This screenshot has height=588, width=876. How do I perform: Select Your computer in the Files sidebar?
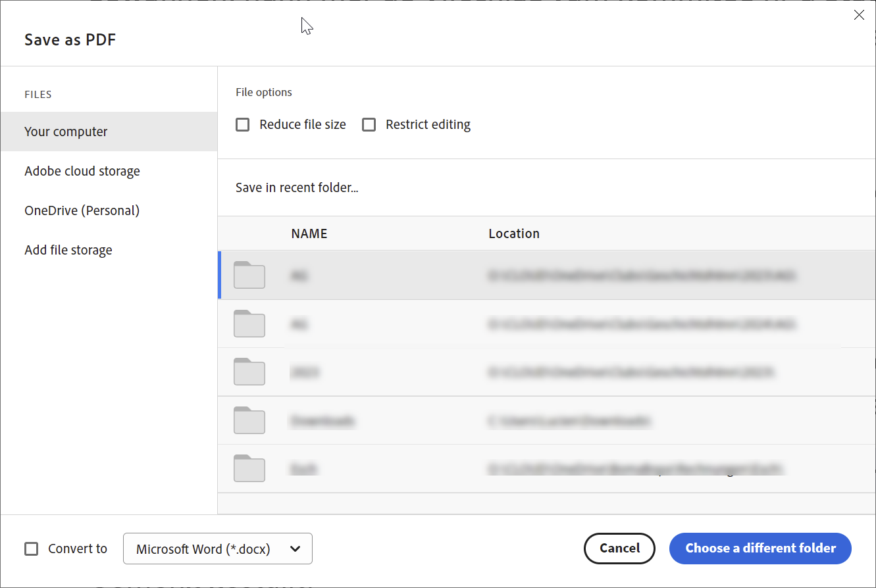coord(66,132)
